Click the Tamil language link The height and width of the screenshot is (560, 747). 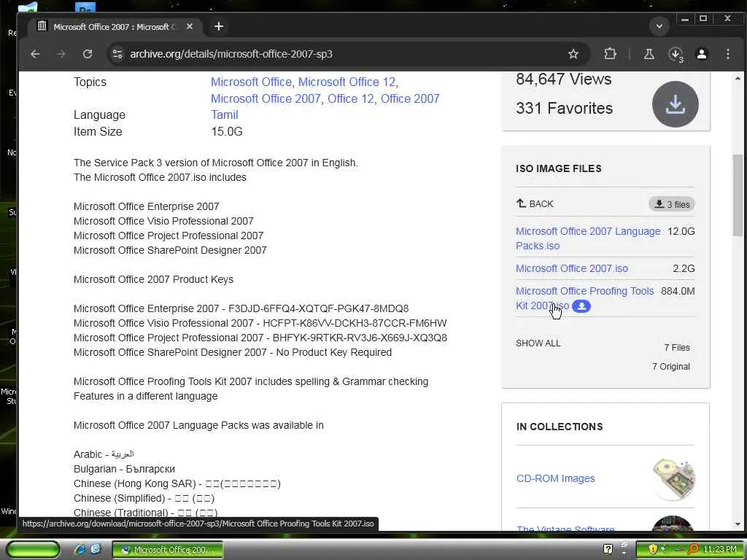[225, 114]
